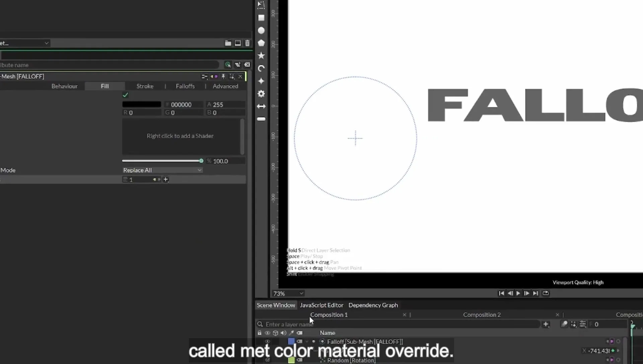The width and height of the screenshot is (643, 364).
Task: Click the monitor icon in preset bar
Action: (x=238, y=43)
